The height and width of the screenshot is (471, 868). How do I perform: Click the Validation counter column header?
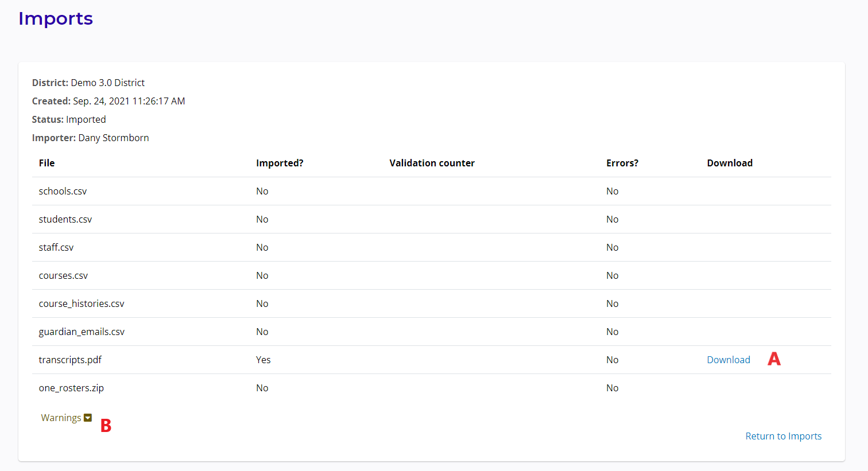pos(432,163)
